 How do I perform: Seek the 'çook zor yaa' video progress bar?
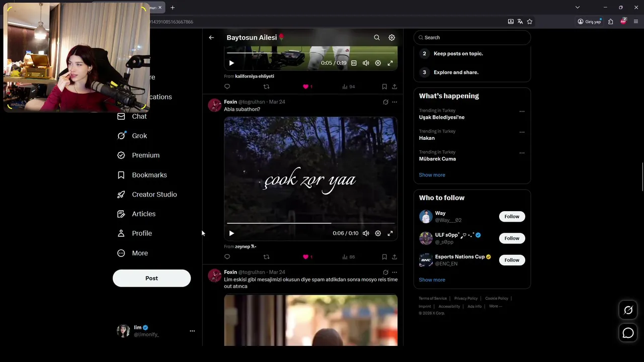[x=310, y=223]
